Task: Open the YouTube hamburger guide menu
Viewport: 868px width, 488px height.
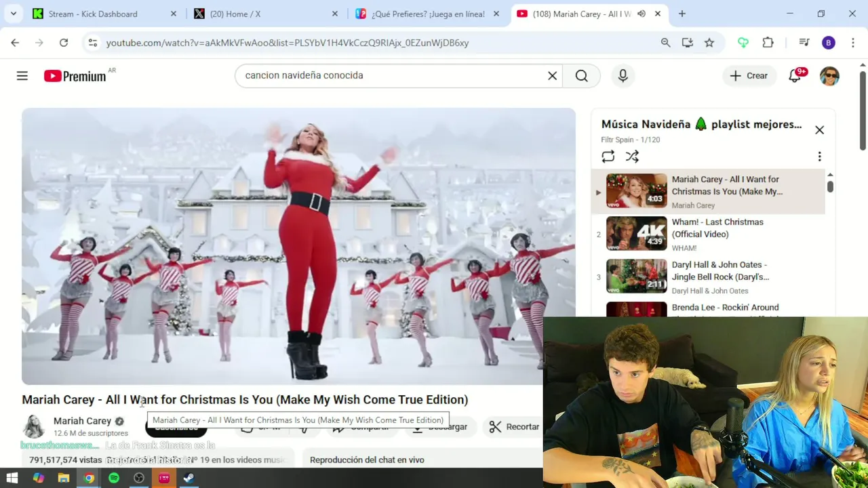Action: [22, 76]
